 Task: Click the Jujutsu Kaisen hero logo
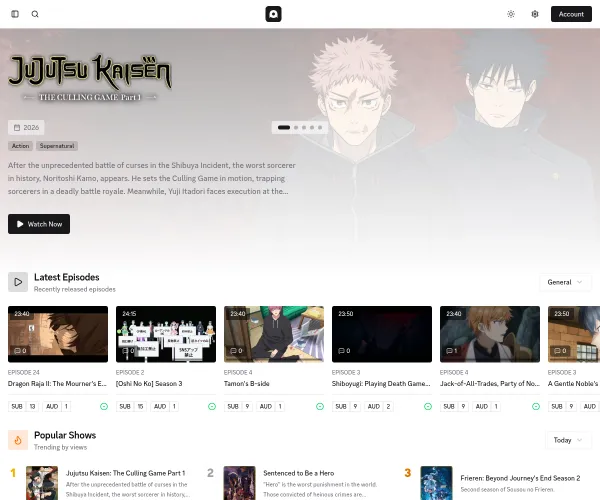tap(90, 78)
